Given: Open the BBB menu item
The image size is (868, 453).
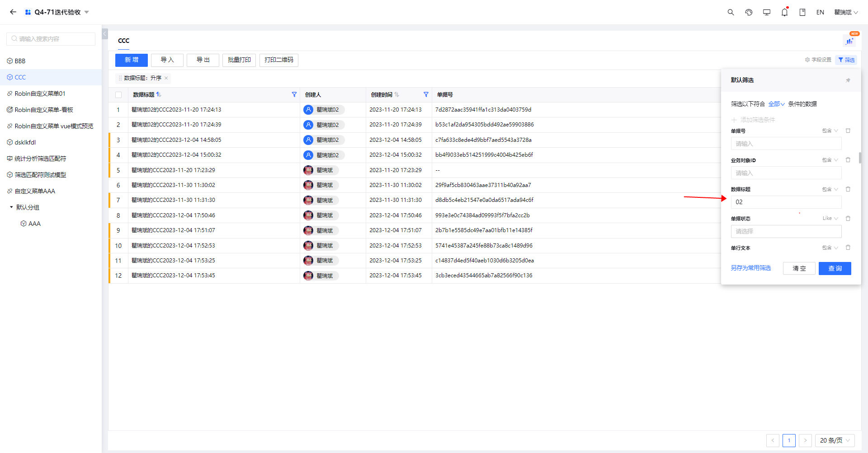Looking at the screenshot, I should [51, 61].
